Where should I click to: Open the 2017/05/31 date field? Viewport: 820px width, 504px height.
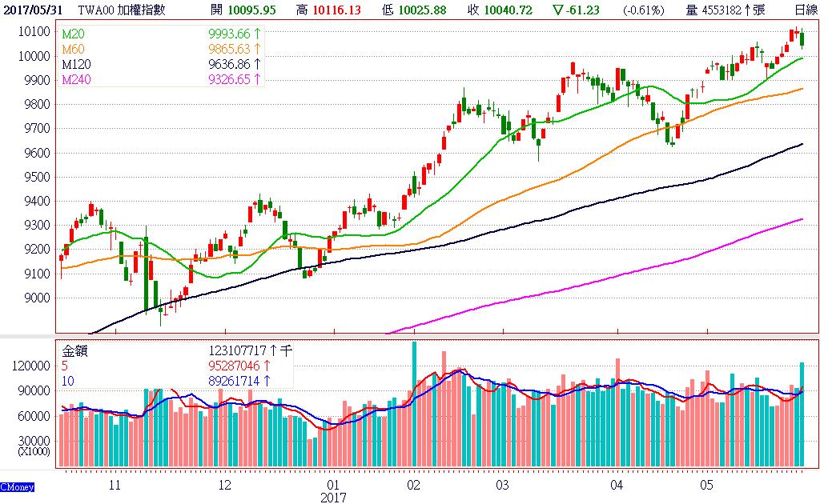click(x=33, y=10)
